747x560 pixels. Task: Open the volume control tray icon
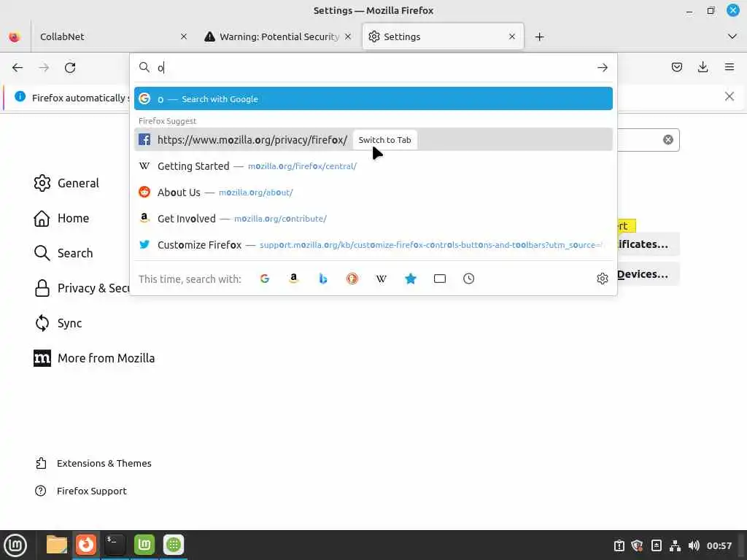click(x=694, y=545)
